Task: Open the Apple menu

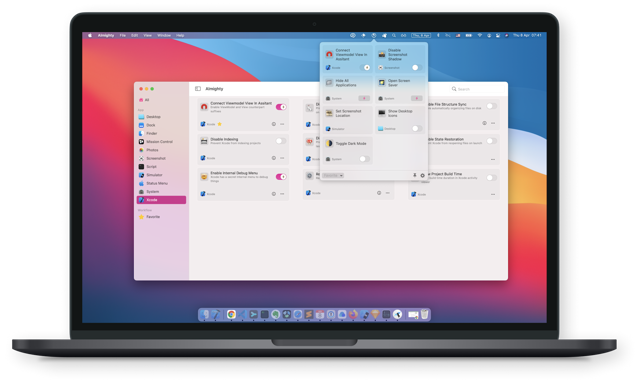Action: point(90,36)
